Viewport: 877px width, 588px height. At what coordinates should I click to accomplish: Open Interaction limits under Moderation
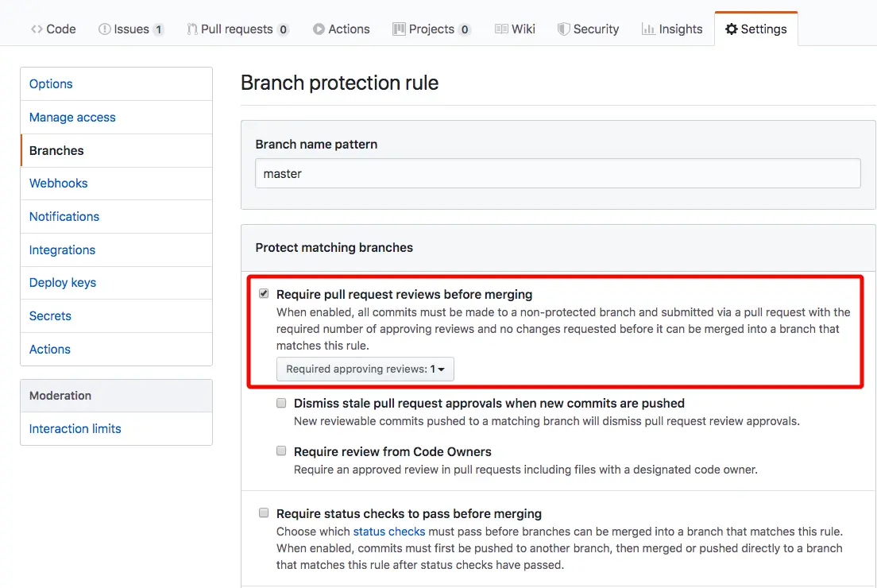tap(75, 429)
